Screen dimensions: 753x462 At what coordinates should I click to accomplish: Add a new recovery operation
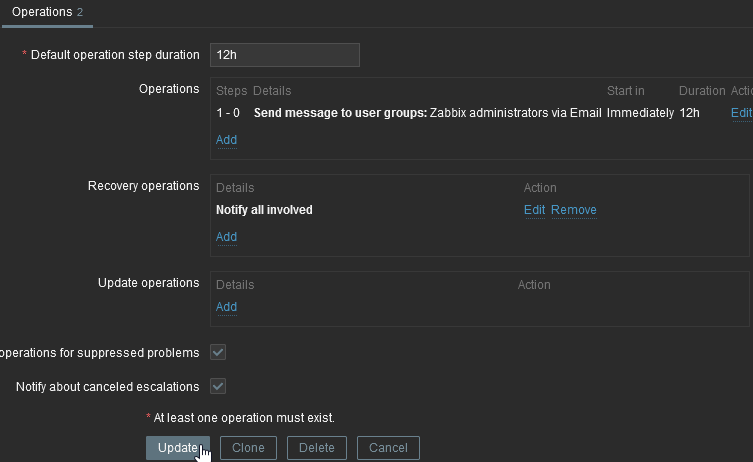point(227,237)
